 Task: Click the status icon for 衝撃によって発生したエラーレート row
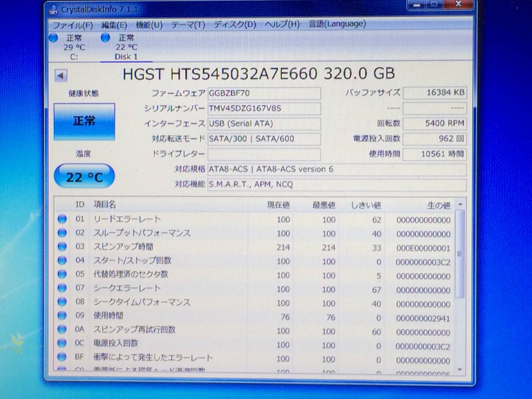(x=62, y=357)
